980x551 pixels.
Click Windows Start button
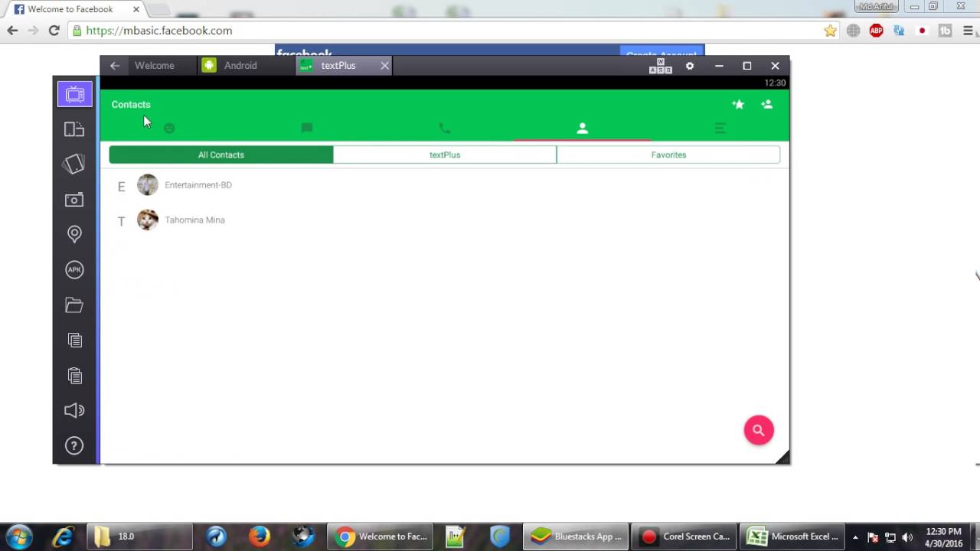tap(20, 536)
